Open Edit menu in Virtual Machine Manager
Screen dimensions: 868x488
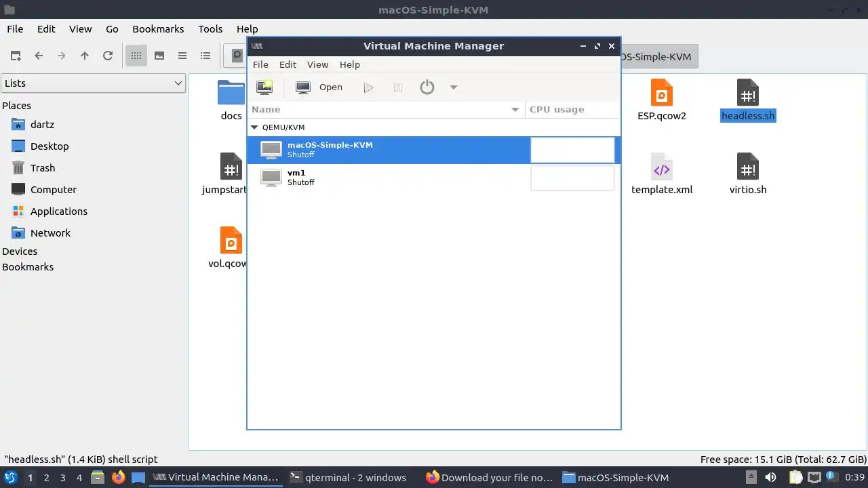tap(288, 64)
